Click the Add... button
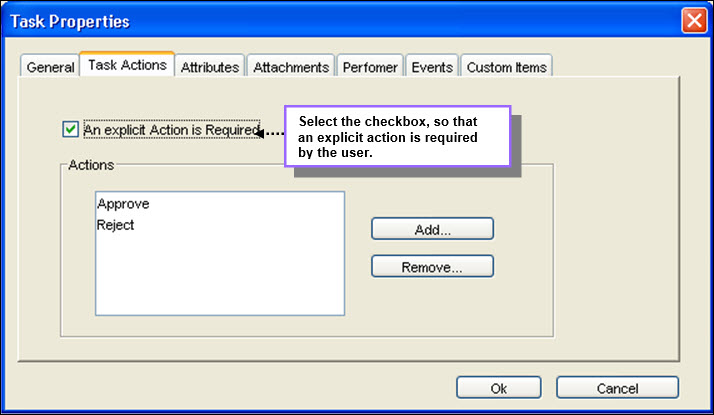The height and width of the screenshot is (415, 714). (x=432, y=229)
